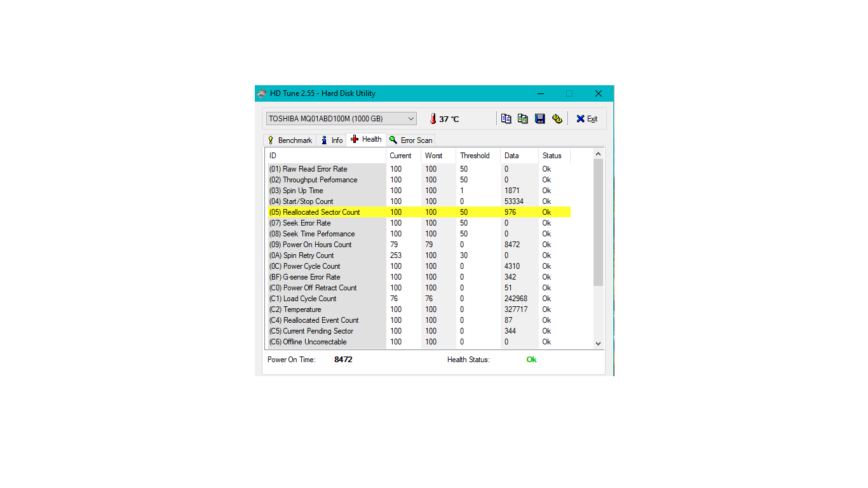868x488 pixels.
Task: Select the Start/Stop Count row
Action: tap(418, 201)
